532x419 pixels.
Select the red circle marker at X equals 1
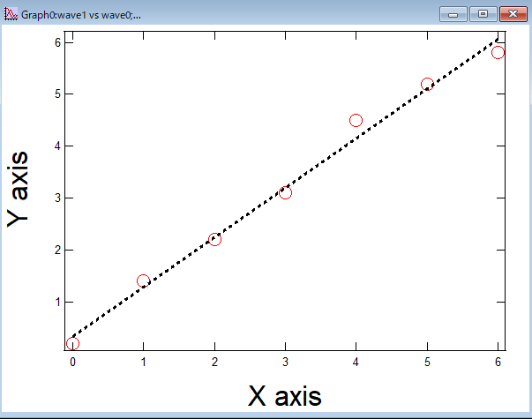(143, 281)
